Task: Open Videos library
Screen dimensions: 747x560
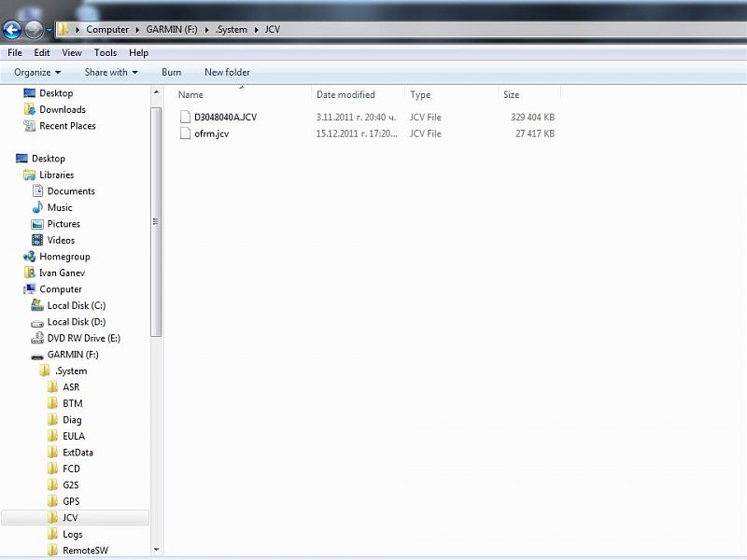Action: tap(61, 240)
